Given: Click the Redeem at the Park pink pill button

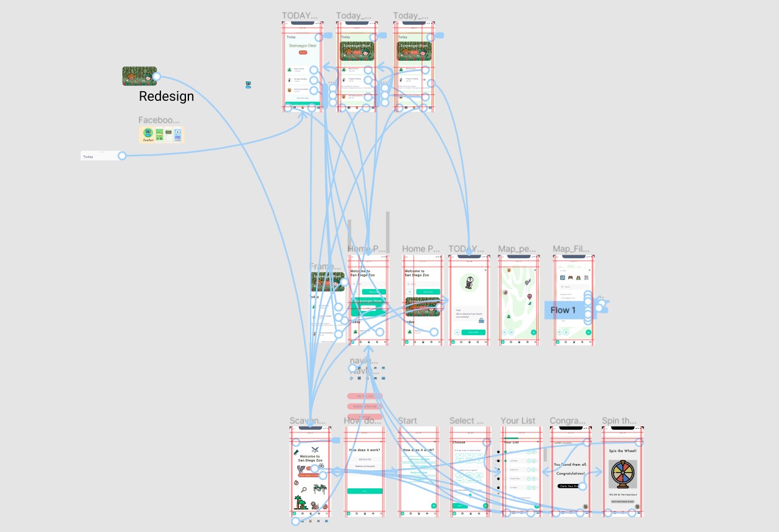Looking at the screenshot, I should 365,406.
